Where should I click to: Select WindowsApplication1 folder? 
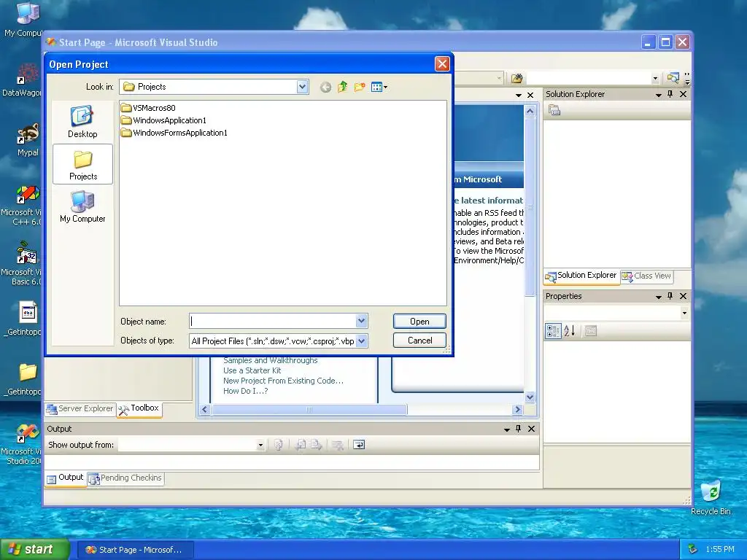tap(163, 120)
